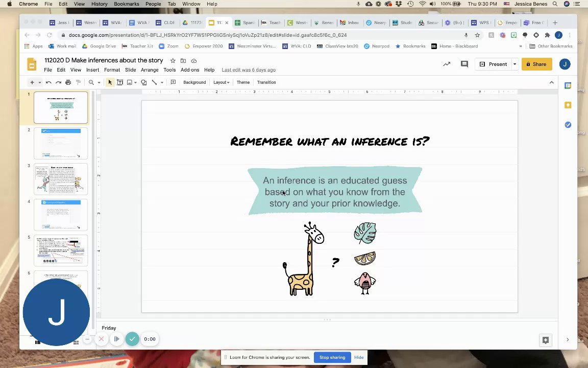
Task: Open Google Keep side panel
Action: (568, 105)
